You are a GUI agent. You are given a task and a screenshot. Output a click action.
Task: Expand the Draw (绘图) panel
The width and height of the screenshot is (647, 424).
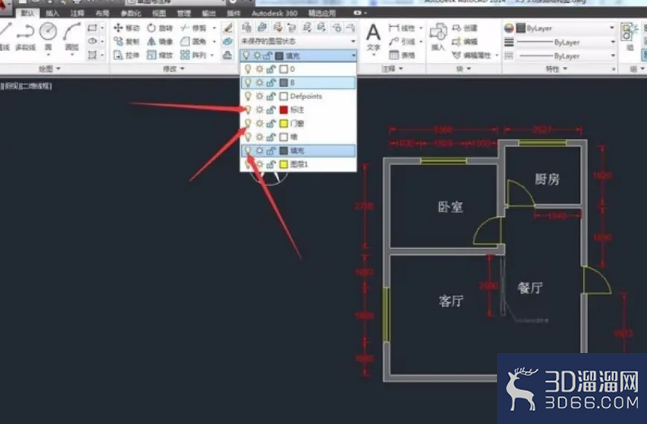tap(49, 68)
